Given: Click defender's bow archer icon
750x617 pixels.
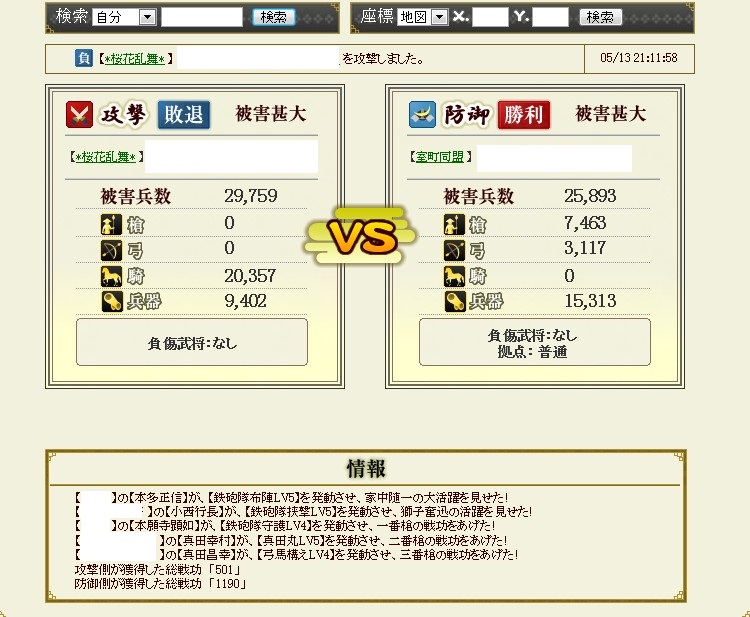Looking at the screenshot, I should click(x=454, y=250).
